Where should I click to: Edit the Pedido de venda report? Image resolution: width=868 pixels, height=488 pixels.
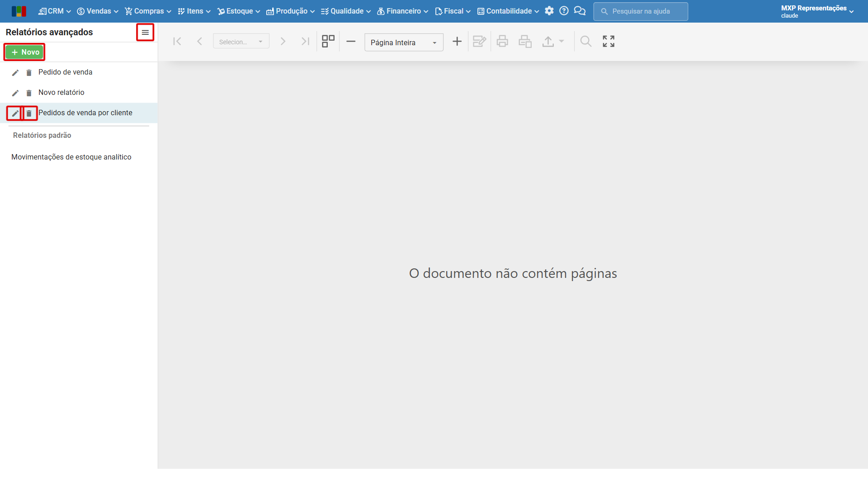point(15,73)
